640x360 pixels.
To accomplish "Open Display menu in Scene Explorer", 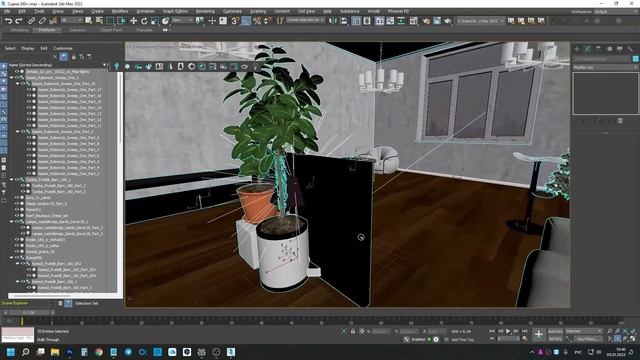I will pos(28,48).
